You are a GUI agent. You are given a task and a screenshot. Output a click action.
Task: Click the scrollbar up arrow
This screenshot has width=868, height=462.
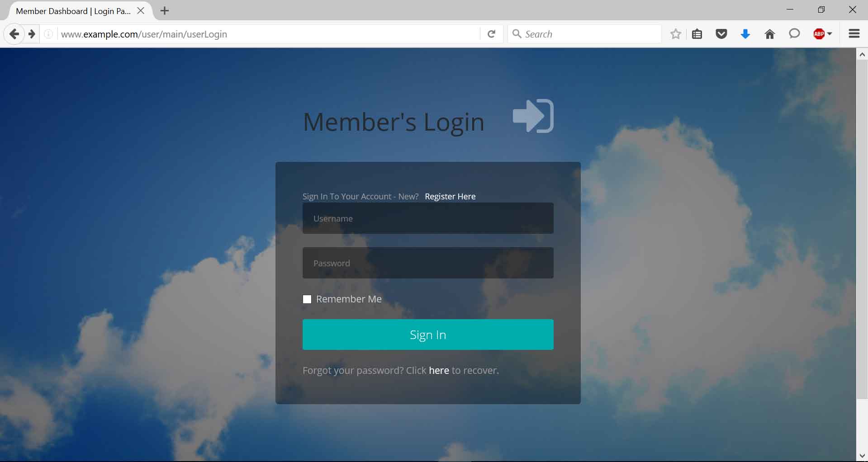pos(862,54)
